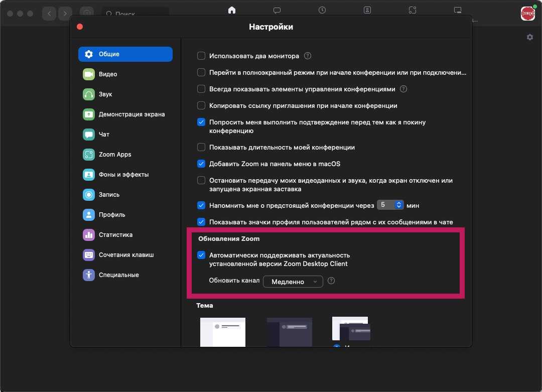Image resolution: width=542 pixels, height=392 pixels.
Task: Open the Медленно update channel dropdown
Action: 293,282
